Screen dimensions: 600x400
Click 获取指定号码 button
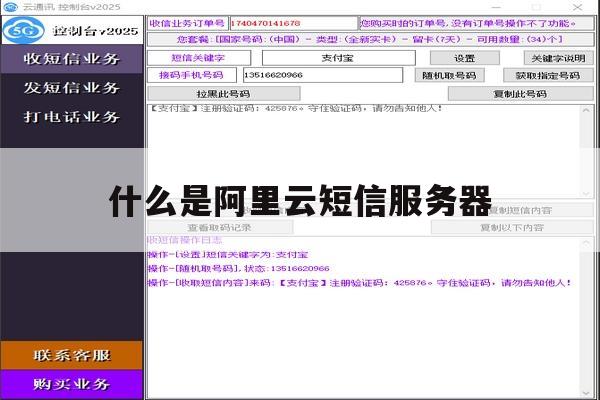pyautogui.click(x=548, y=75)
